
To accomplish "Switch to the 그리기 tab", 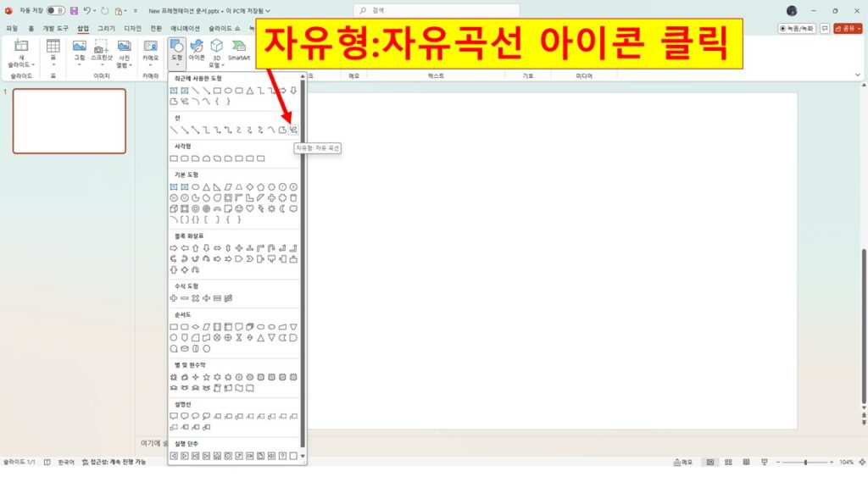I will (106, 28).
